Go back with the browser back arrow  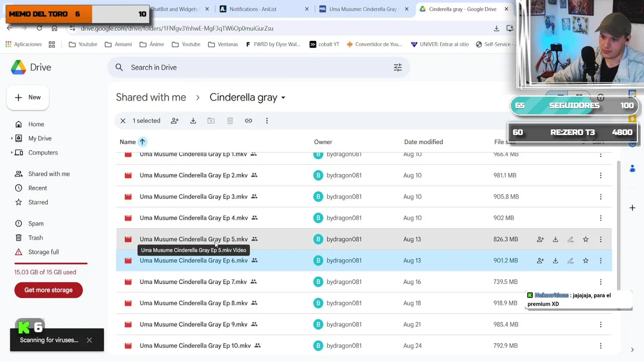tap(9, 28)
